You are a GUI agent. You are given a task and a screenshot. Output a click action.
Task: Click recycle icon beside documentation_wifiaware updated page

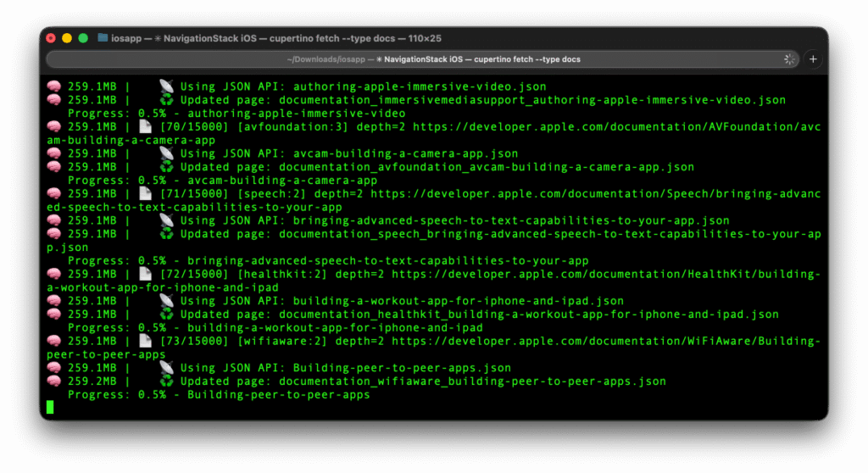166,381
